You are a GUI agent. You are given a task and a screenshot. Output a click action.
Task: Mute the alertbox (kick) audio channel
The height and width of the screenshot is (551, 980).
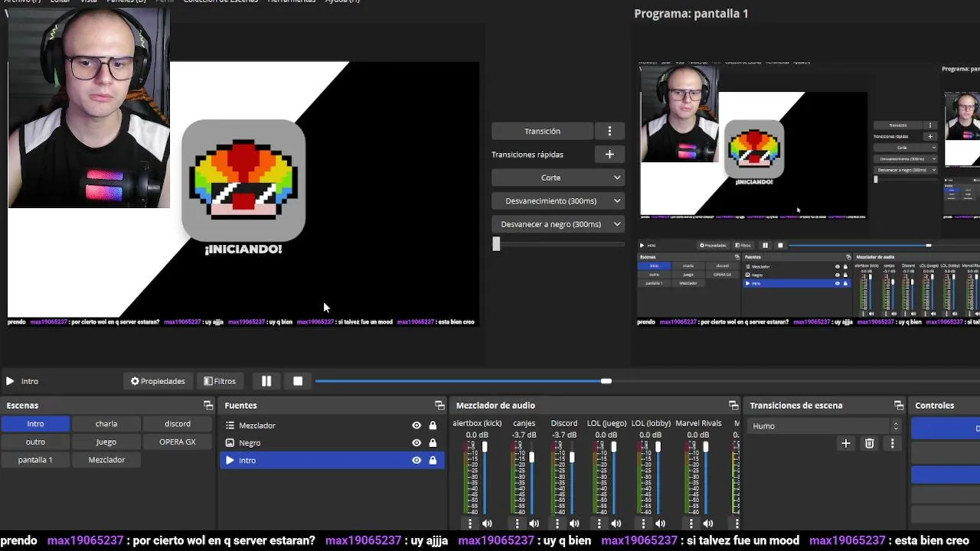[487, 523]
